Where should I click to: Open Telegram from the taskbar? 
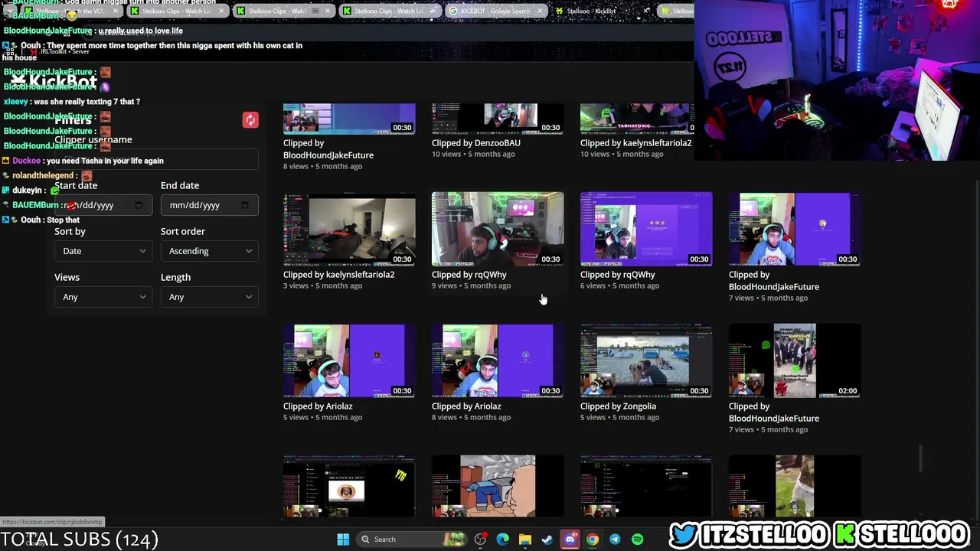(615, 540)
